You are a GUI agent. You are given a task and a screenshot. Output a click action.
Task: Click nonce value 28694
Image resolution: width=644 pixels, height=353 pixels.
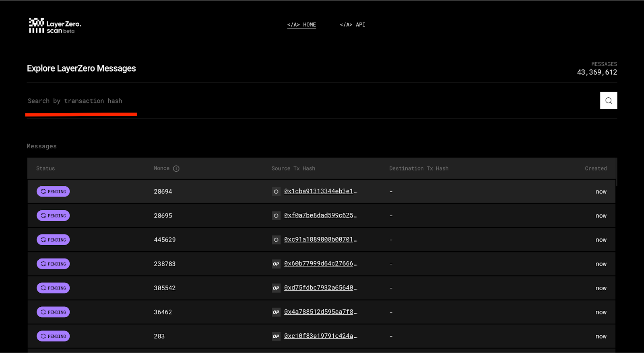click(163, 191)
